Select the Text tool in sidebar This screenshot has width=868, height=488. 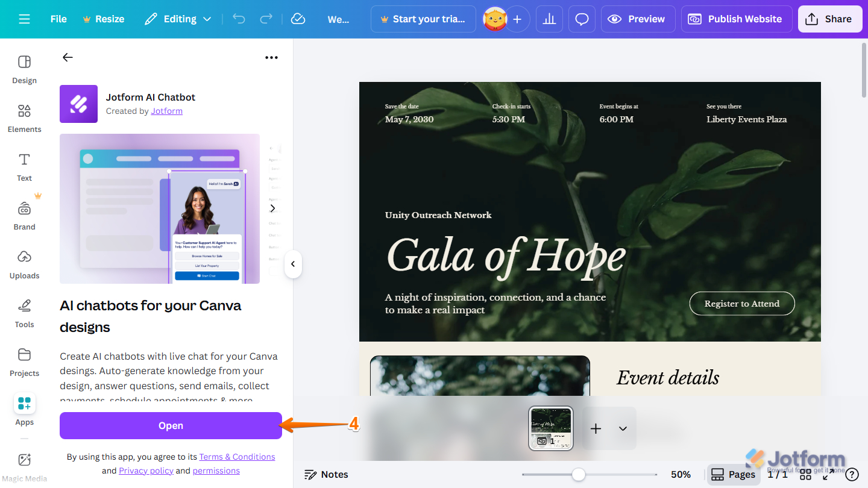(24, 167)
